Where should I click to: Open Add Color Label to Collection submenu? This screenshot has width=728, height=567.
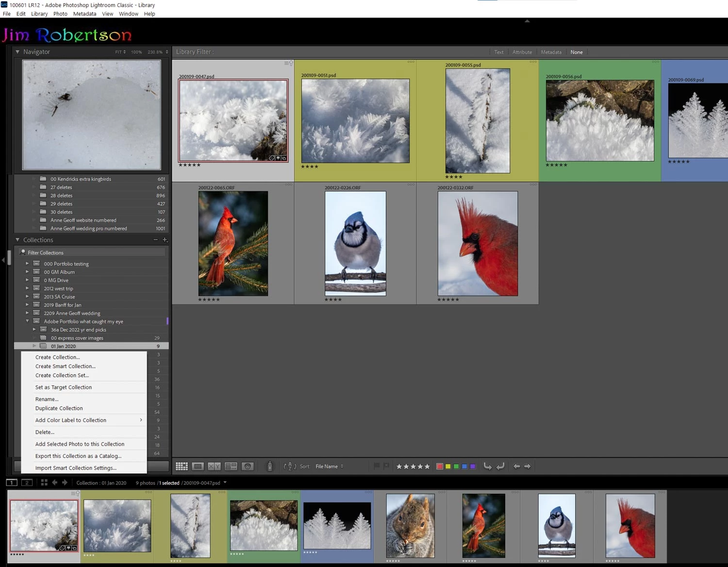coord(83,420)
